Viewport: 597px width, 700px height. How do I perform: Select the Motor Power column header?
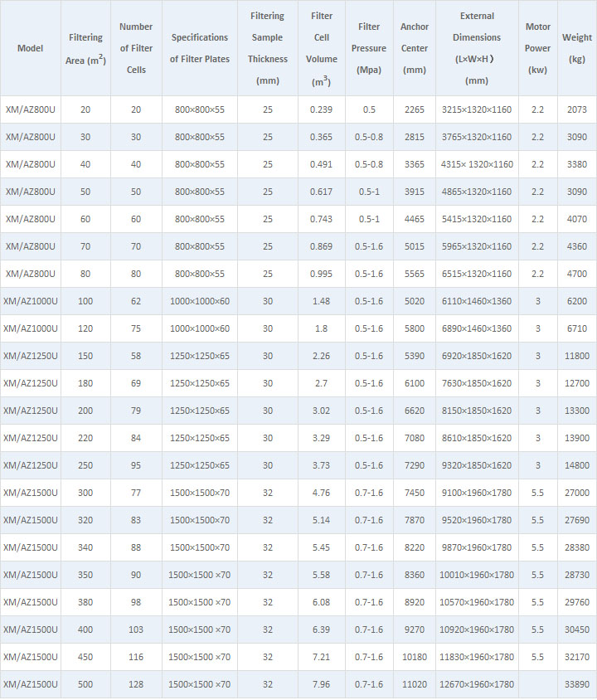(x=537, y=48)
